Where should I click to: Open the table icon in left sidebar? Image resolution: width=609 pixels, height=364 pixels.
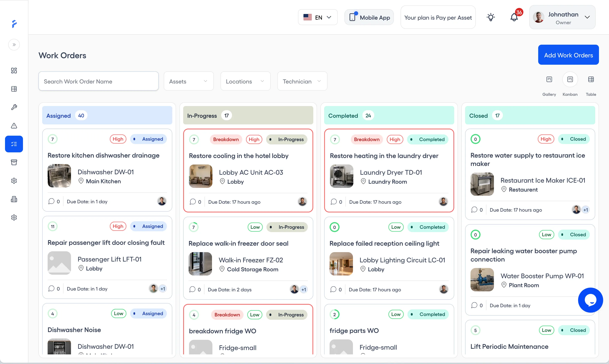[14, 89]
